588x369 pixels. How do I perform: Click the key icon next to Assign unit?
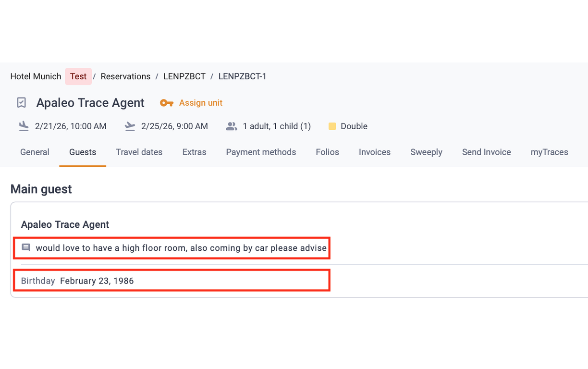(x=167, y=102)
